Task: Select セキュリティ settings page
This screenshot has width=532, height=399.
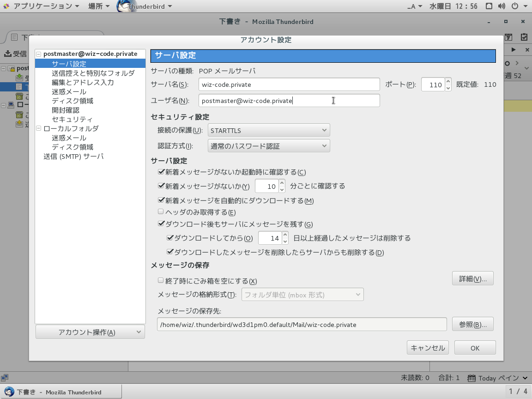Action: click(x=72, y=119)
